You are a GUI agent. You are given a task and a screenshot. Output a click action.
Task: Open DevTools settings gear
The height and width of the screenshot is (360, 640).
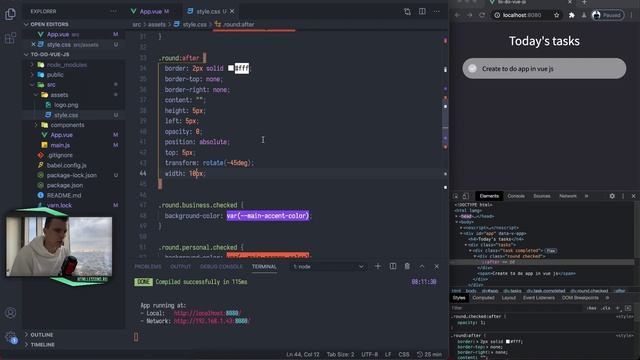tap(612, 196)
